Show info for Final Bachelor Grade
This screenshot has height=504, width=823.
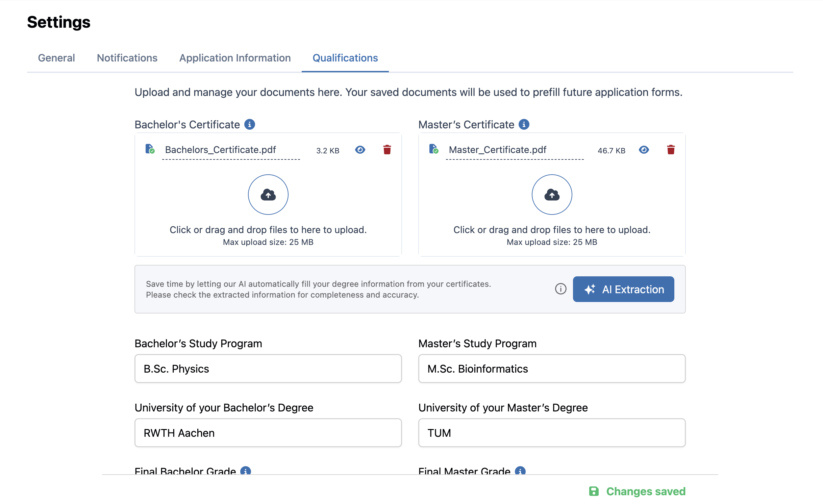click(x=246, y=471)
